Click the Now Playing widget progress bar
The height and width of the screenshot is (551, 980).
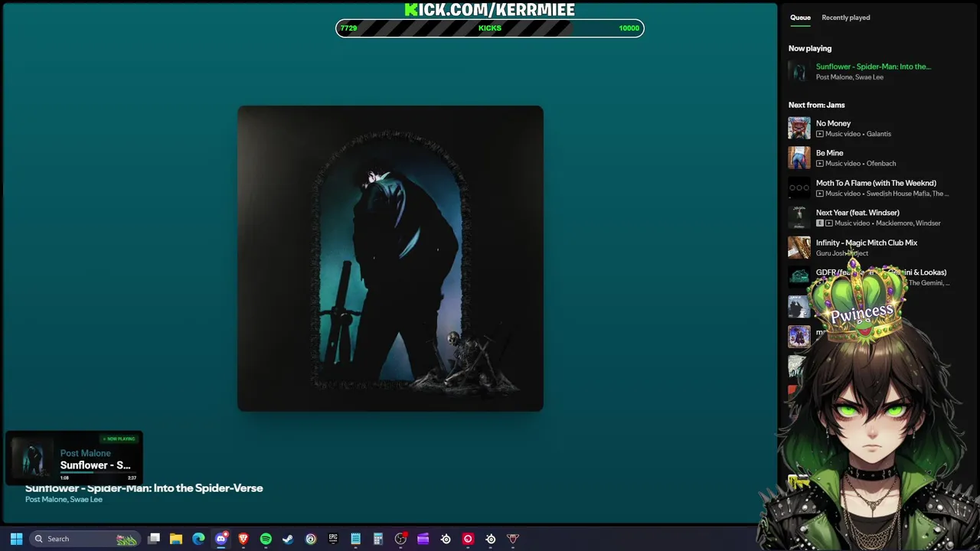(98, 474)
